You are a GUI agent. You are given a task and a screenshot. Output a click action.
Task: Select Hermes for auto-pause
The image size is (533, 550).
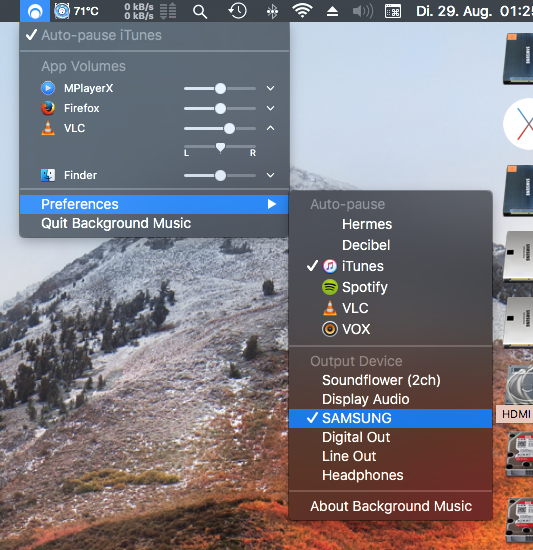click(x=391, y=224)
